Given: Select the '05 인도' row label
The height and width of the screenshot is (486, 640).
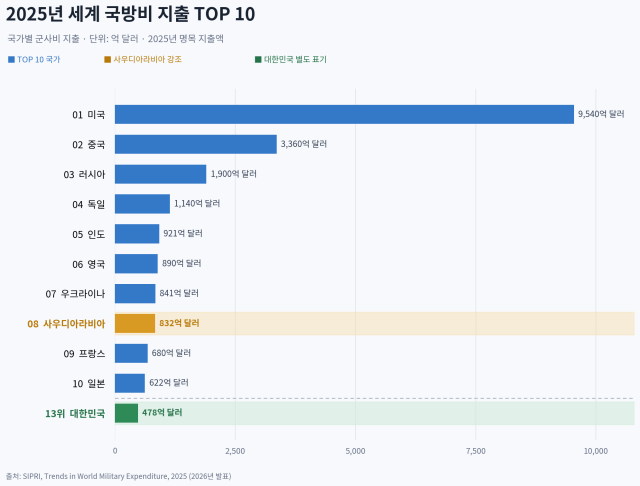Looking at the screenshot, I should (x=89, y=234).
